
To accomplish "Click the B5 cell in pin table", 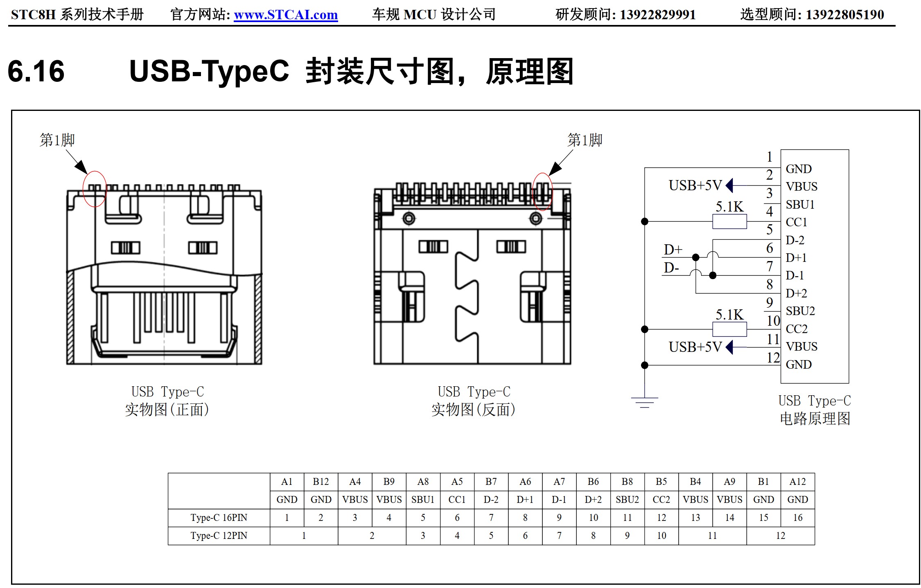I will click(661, 482).
